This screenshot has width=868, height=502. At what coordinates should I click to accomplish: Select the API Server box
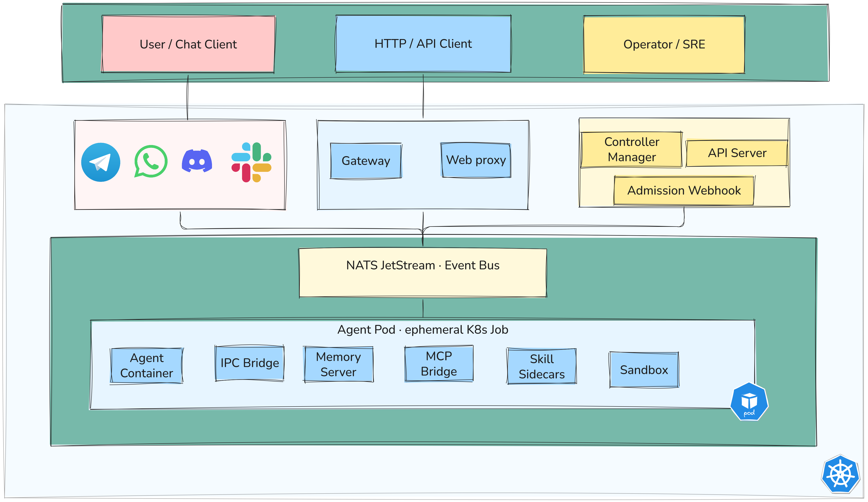tap(737, 153)
